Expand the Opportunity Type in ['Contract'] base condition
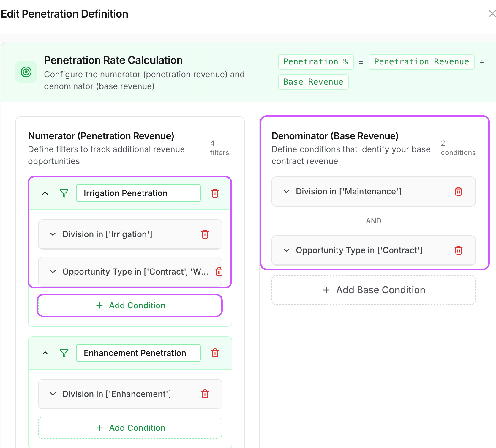The image size is (496, 448). 286,250
